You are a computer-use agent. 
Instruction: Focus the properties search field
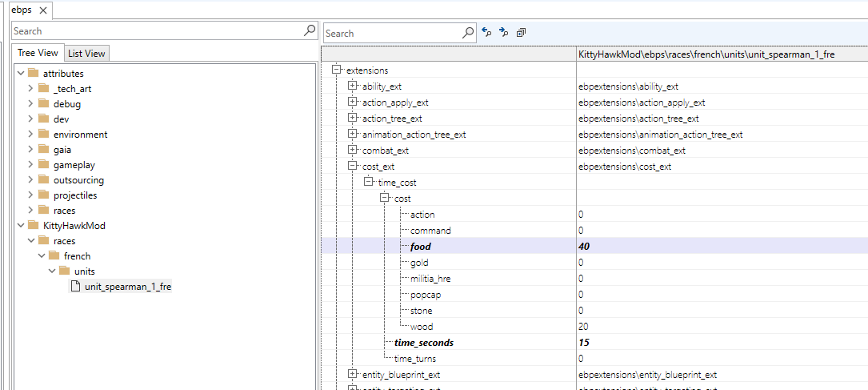click(x=393, y=34)
